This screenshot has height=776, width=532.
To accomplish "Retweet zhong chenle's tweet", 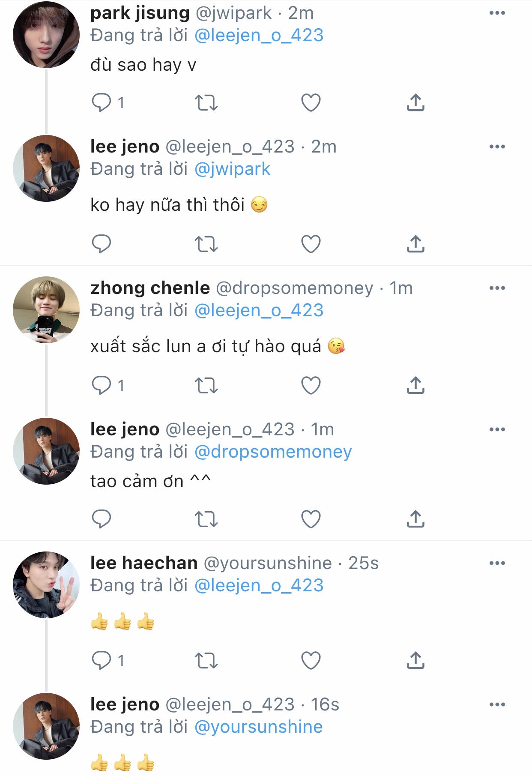I will [x=206, y=385].
